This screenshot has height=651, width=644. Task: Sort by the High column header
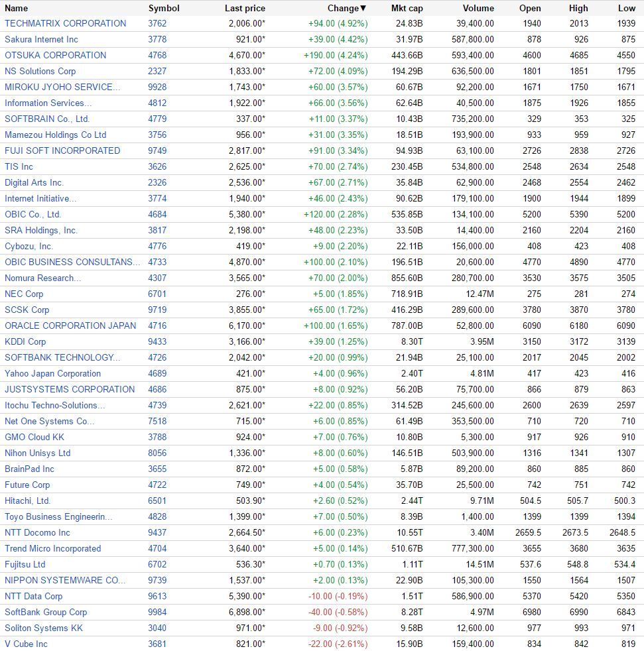[578, 9]
